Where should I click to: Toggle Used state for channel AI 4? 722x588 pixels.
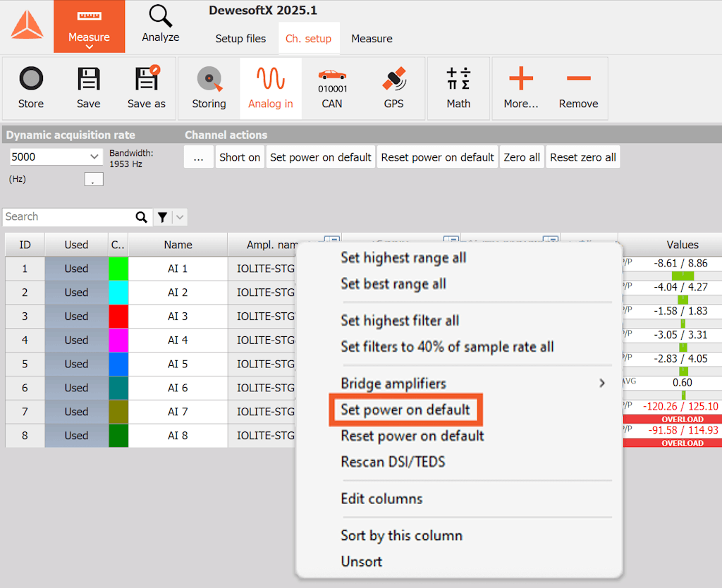(x=76, y=341)
